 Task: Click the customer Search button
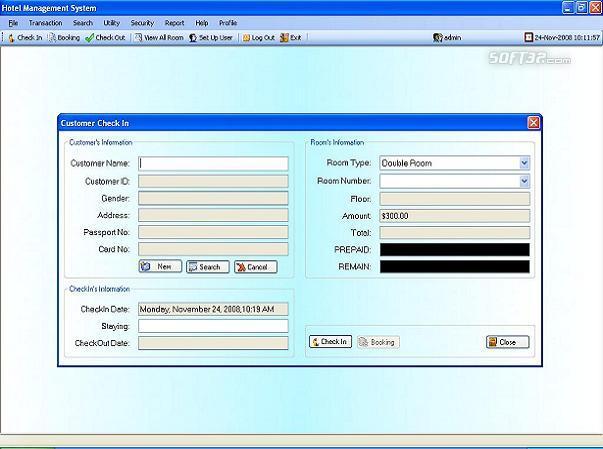[208, 266]
